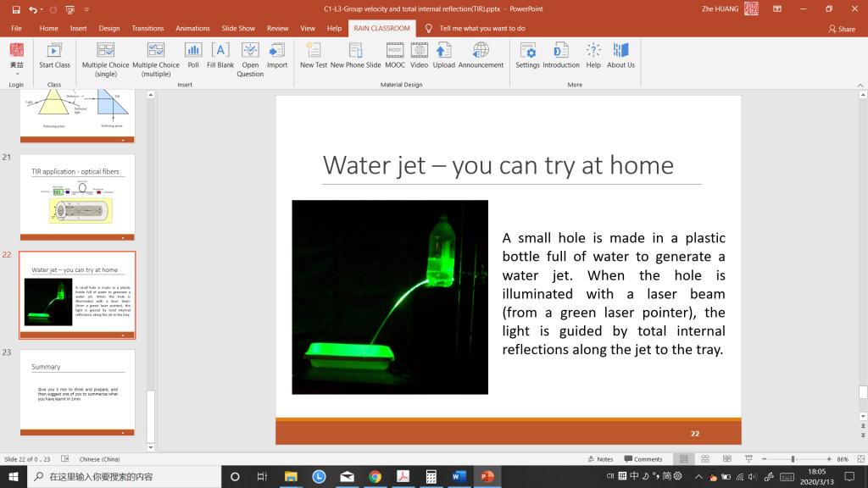Toggle the Notes pane in status bar
868x488 pixels.
coord(601,459)
